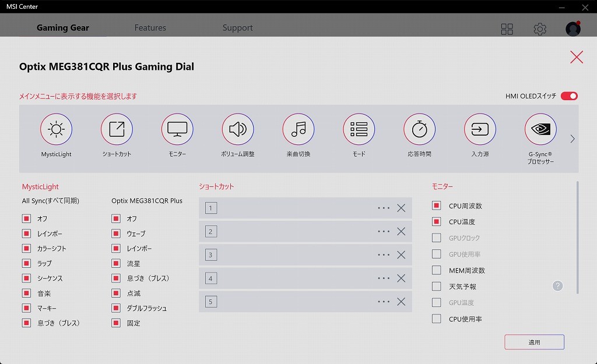Select shortcut slot 5 row

(305, 302)
